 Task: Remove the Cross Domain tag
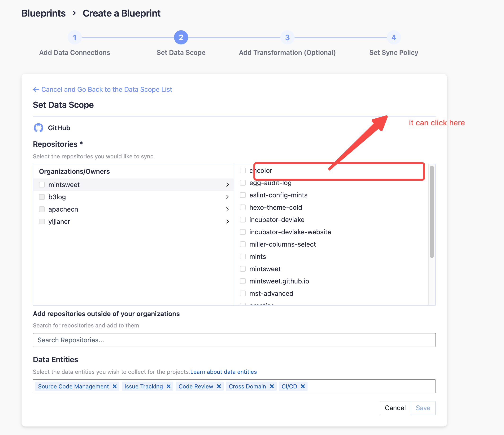tap(272, 386)
